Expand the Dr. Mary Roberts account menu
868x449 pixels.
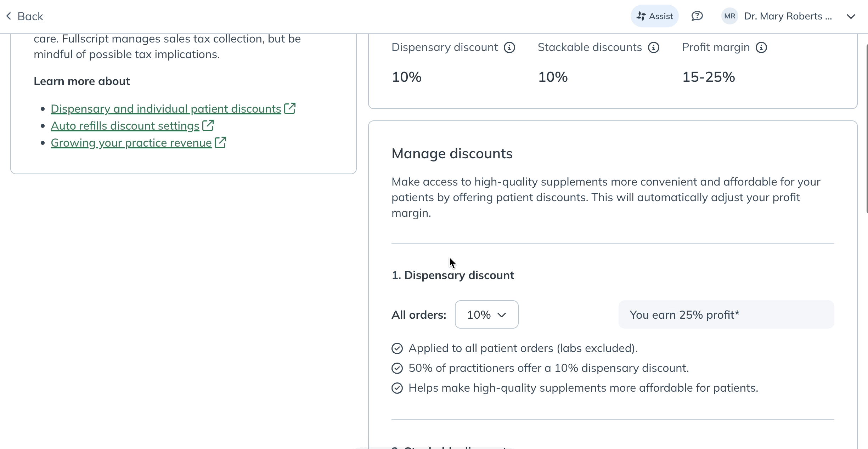click(851, 16)
